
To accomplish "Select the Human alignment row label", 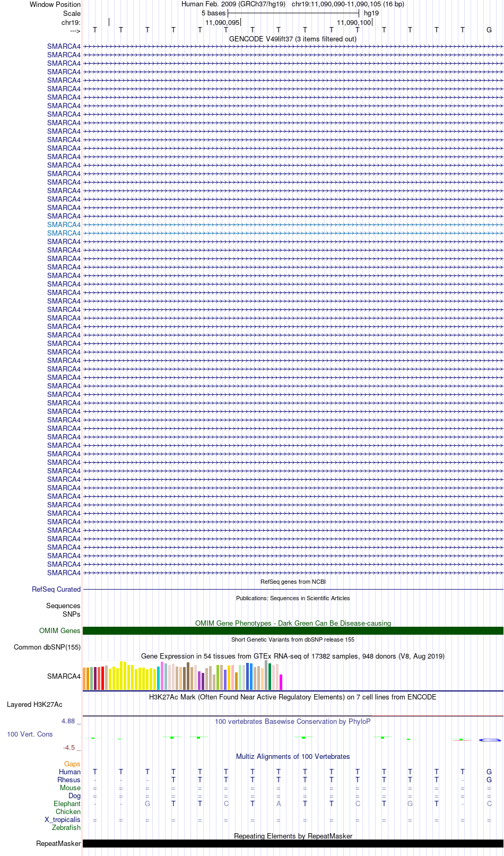I will point(69,772).
